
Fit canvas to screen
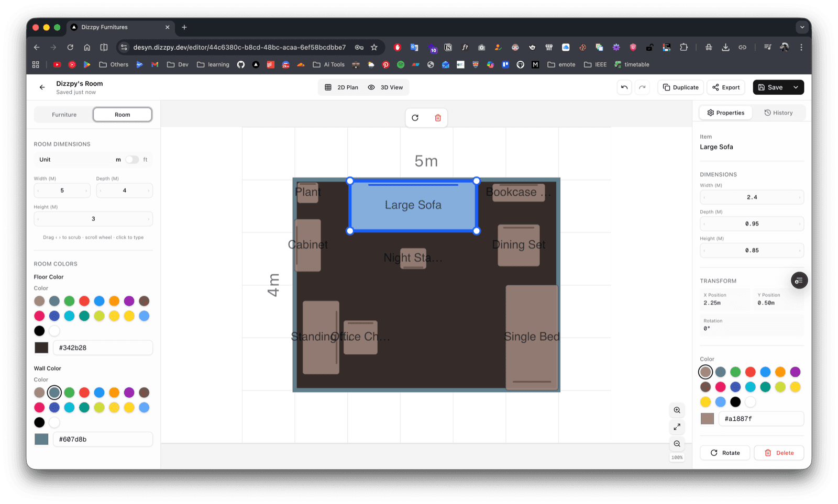(x=677, y=427)
